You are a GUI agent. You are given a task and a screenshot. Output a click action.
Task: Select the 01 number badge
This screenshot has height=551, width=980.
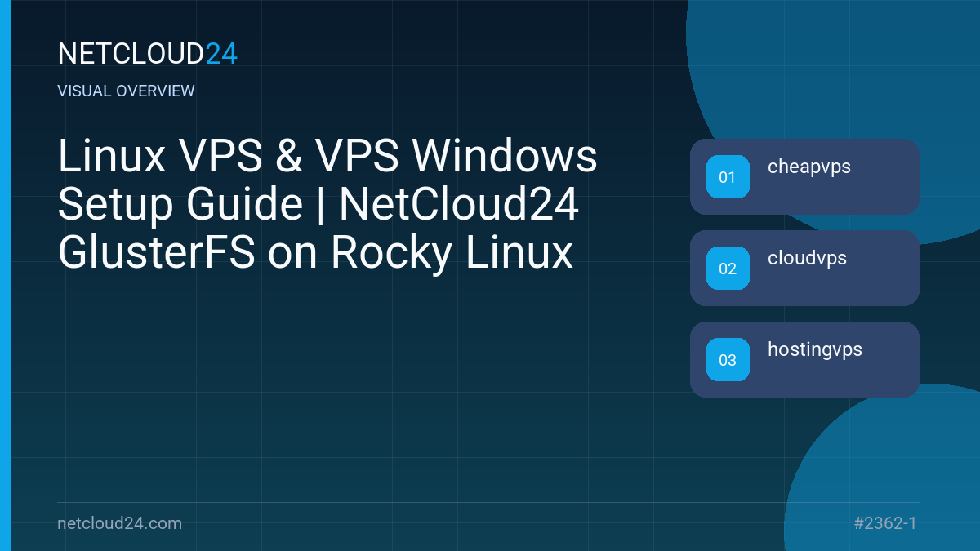(x=728, y=177)
